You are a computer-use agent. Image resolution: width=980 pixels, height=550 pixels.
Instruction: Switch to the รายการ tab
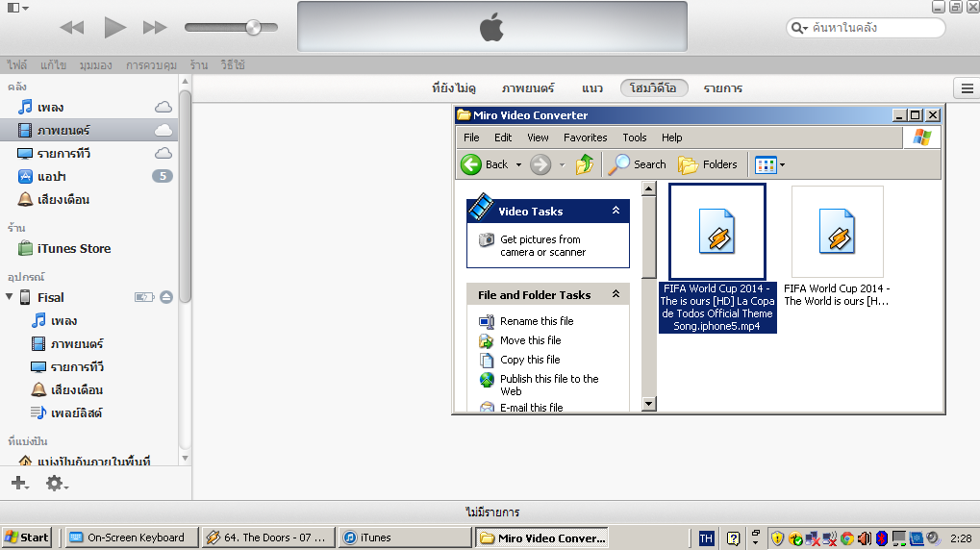[723, 88]
